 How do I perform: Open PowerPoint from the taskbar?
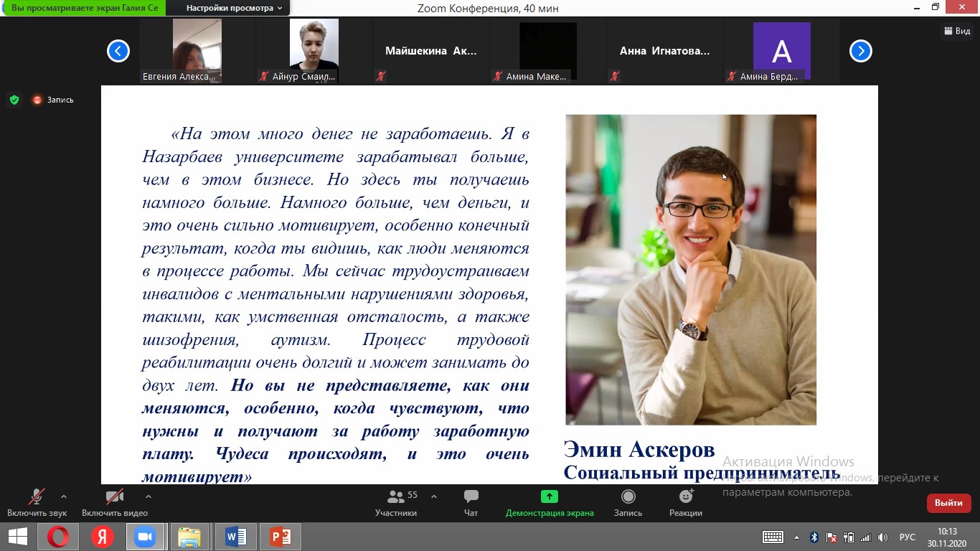coord(280,537)
